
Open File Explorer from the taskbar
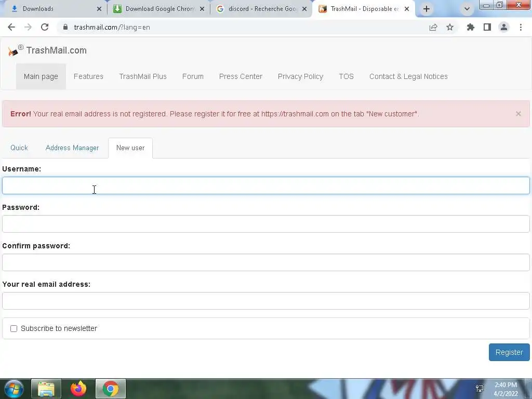tap(46, 389)
